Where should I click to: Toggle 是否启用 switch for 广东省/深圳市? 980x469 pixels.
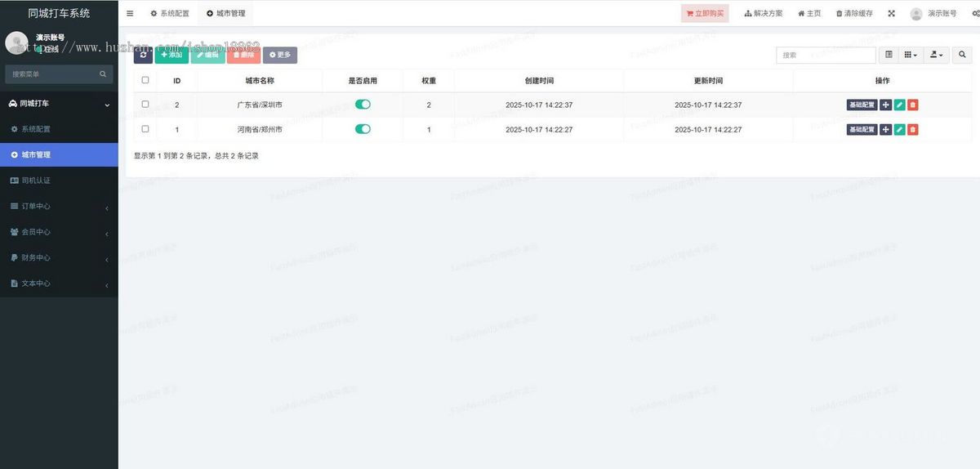363,105
